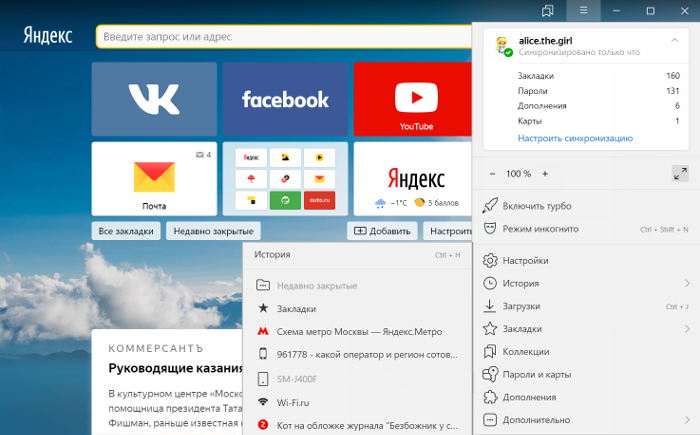
Task: Click the Пароли и карты key icon
Action: click(490, 374)
